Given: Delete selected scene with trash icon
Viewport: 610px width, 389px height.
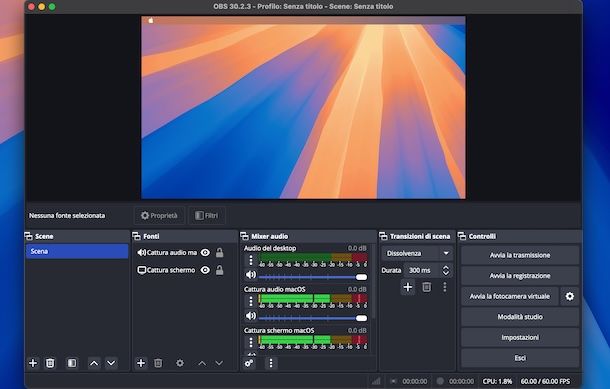Looking at the screenshot, I should (x=50, y=363).
